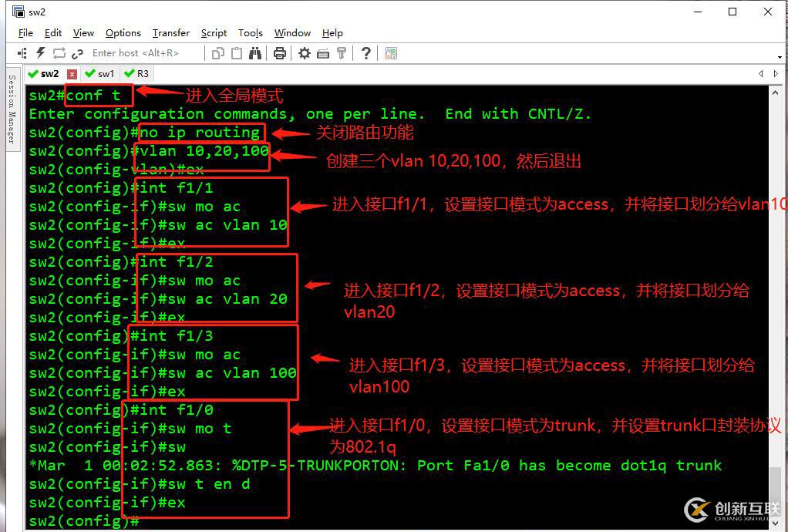This screenshot has width=788, height=532.
Task: Click the "sw mo t" command line
Action: coord(130,429)
